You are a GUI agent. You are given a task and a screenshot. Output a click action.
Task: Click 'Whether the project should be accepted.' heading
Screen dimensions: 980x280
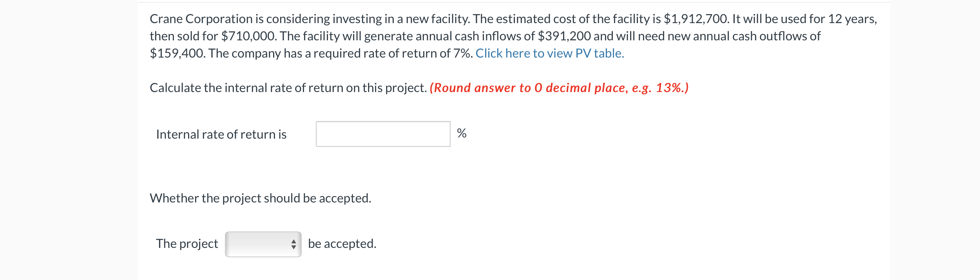pos(260,198)
